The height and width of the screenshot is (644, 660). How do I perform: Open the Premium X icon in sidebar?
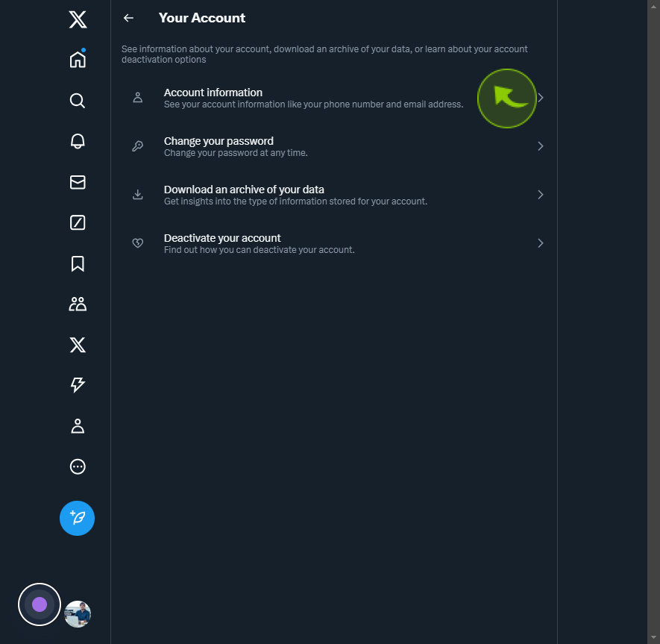coord(78,345)
